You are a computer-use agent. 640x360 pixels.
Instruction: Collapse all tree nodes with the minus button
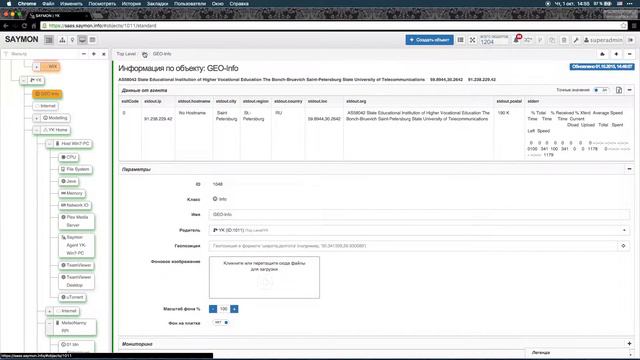coord(84,54)
